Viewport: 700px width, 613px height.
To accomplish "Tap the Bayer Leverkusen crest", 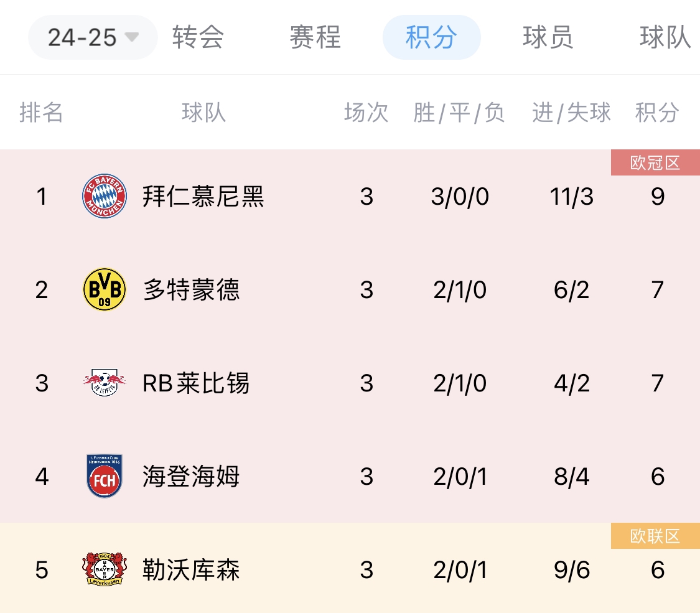I will pos(105,569).
